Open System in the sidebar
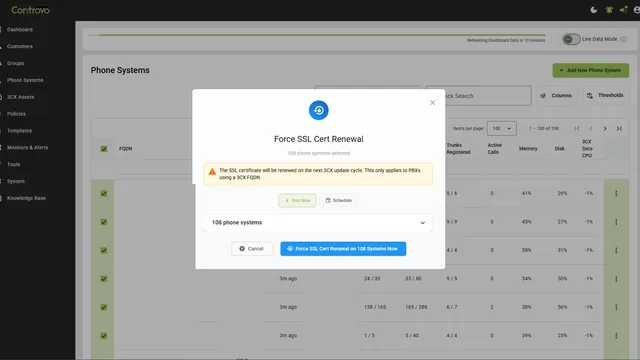The image size is (640, 360). click(16, 181)
